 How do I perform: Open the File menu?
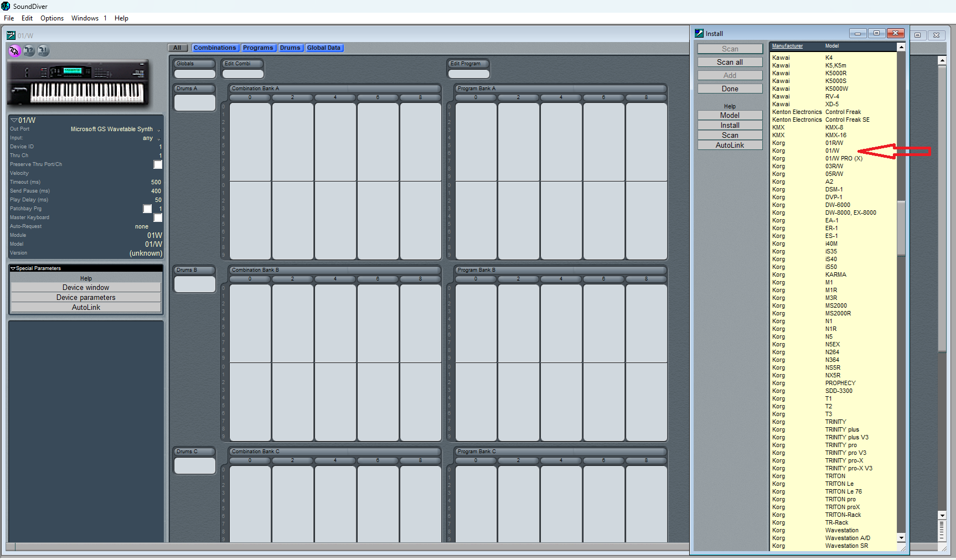pyautogui.click(x=9, y=18)
